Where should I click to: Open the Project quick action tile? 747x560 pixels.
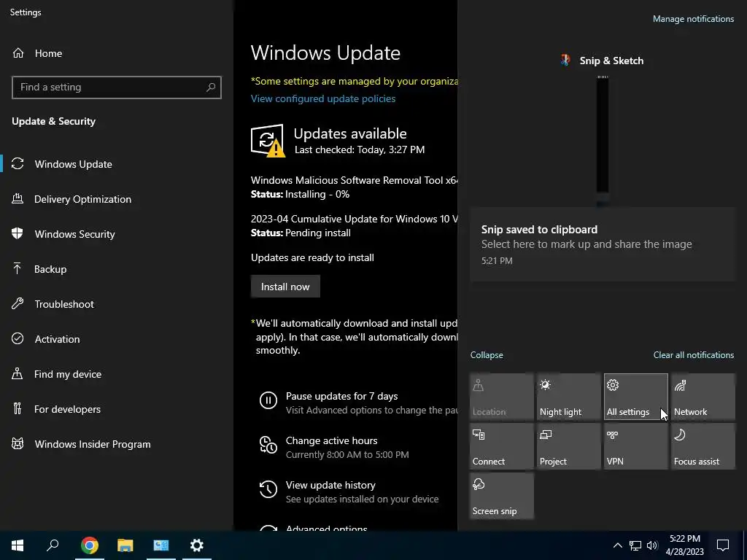(x=569, y=446)
